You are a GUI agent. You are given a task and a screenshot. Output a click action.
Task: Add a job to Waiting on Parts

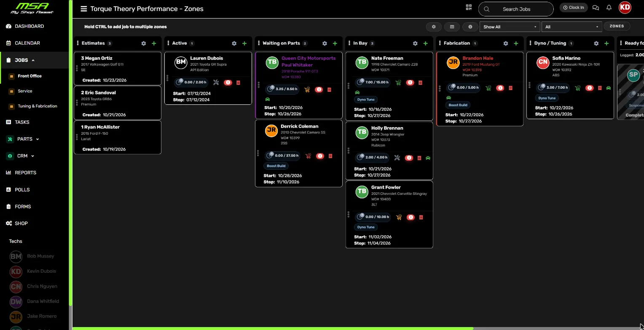[x=335, y=43]
